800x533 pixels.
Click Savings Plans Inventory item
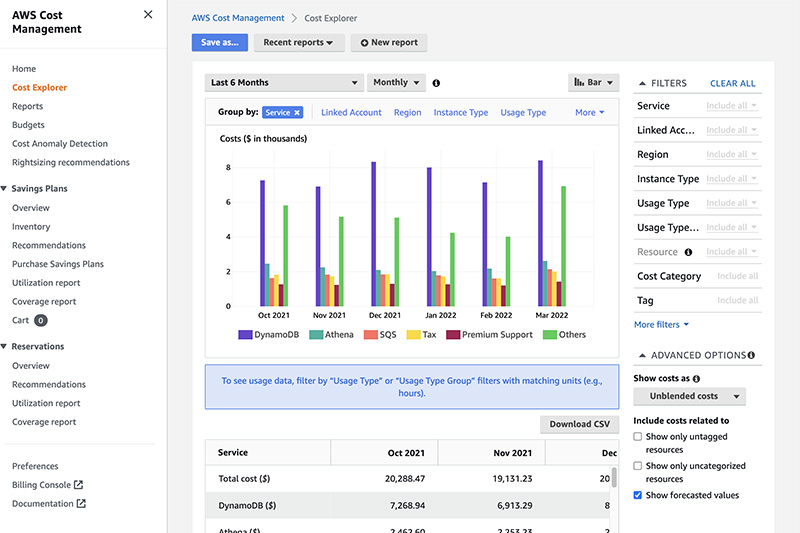point(31,227)
